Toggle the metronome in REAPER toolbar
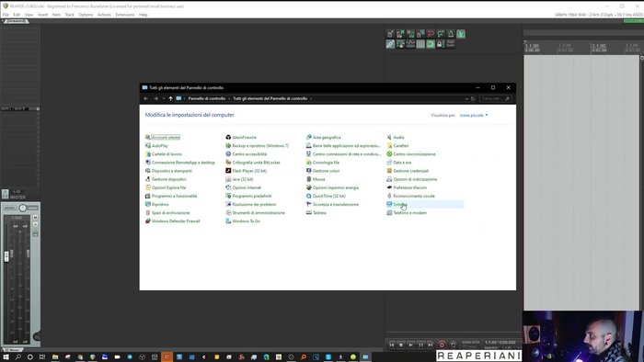The image size is (644, 362). [x=451, y=34]
